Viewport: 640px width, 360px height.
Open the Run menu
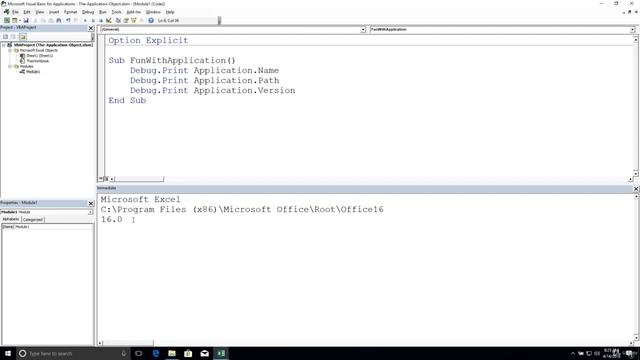pyautogui.click(x=103, y=12)
